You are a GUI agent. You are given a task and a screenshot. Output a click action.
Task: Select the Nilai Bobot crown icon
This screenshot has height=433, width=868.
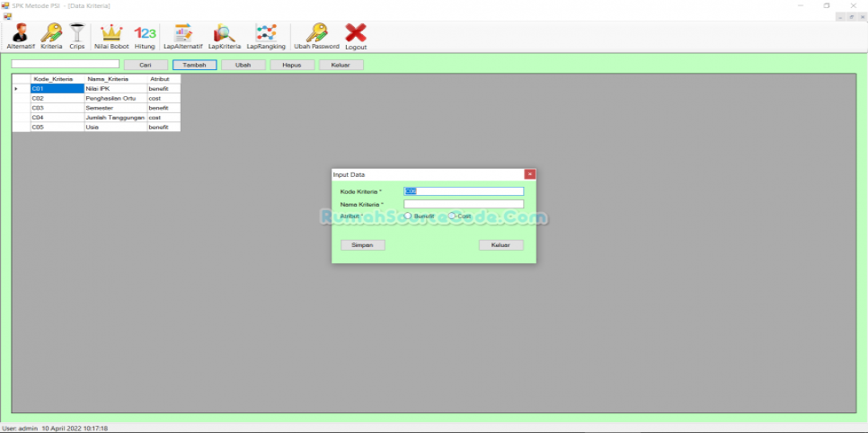(111, 34)
